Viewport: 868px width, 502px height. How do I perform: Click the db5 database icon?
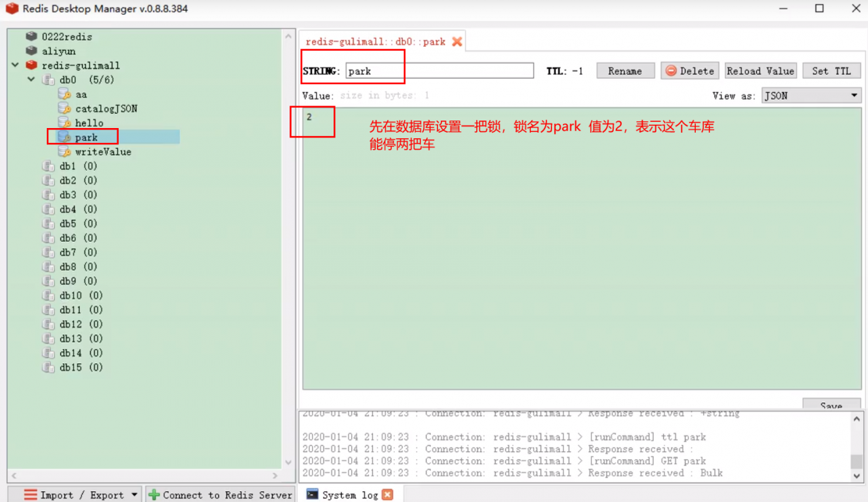(48, 224)
